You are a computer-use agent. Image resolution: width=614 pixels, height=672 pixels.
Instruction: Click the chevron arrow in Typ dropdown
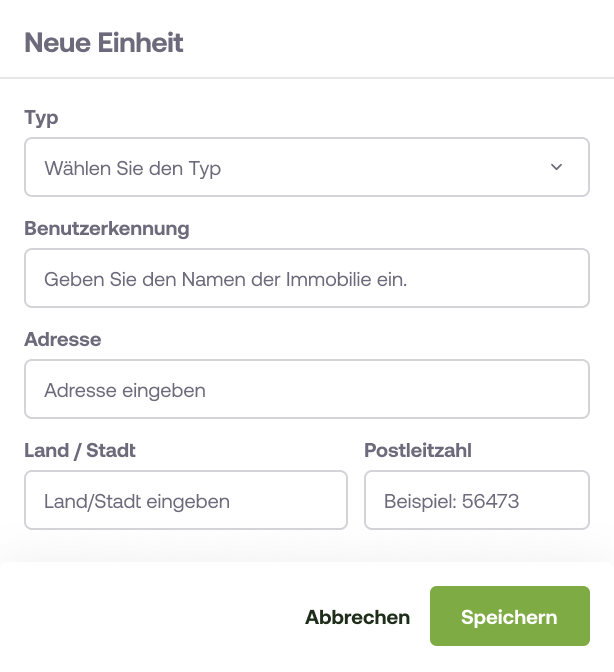[557, 167]
